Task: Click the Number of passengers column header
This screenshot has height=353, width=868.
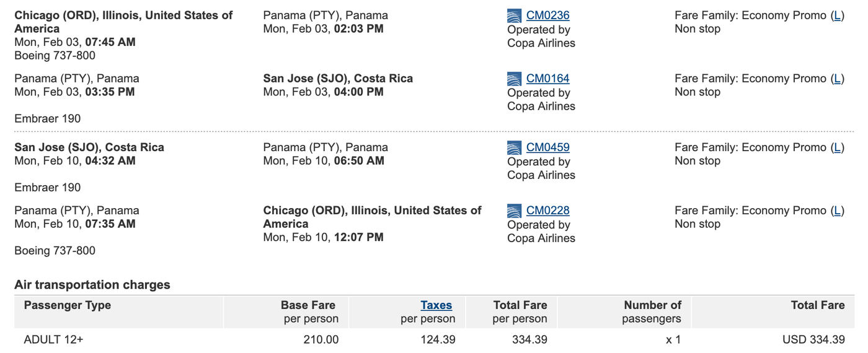Action: coord(652,312)
